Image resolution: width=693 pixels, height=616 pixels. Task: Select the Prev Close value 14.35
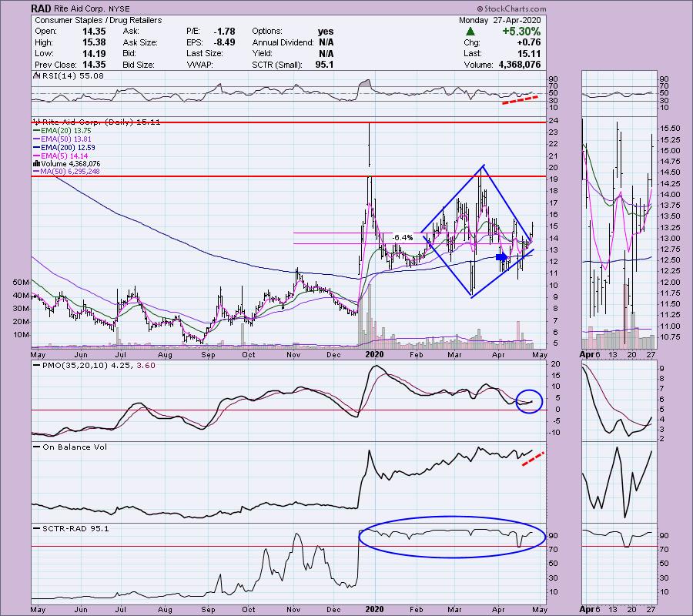pyautogui.click(x=94, y=65)
